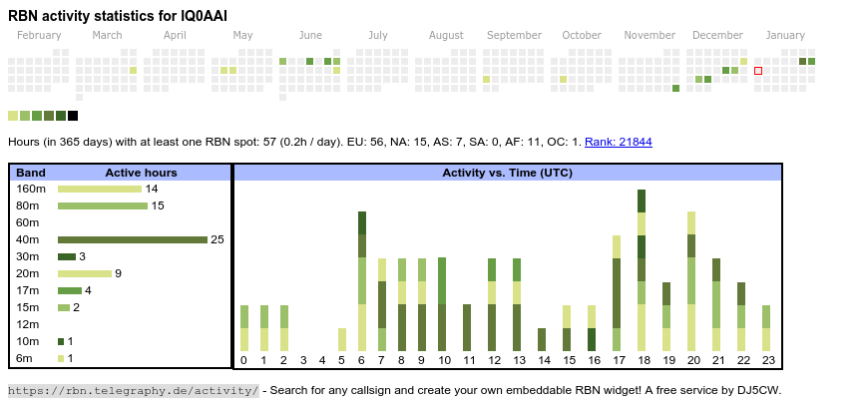Click the small bar at hour 14

542,340
